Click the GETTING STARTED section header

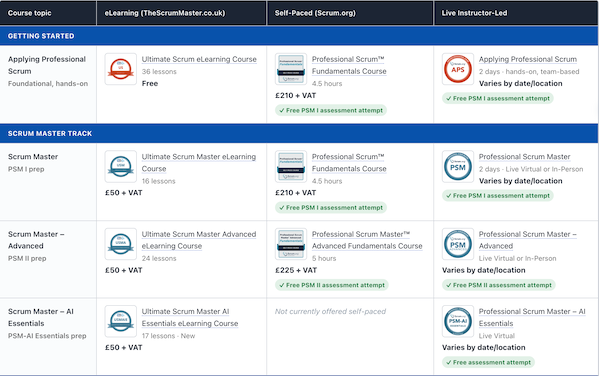tap(299, 36)
